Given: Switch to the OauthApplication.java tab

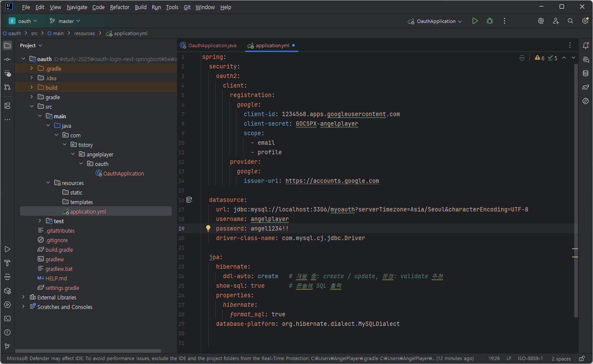Looking at the screenshot, I should click(208, 45).
